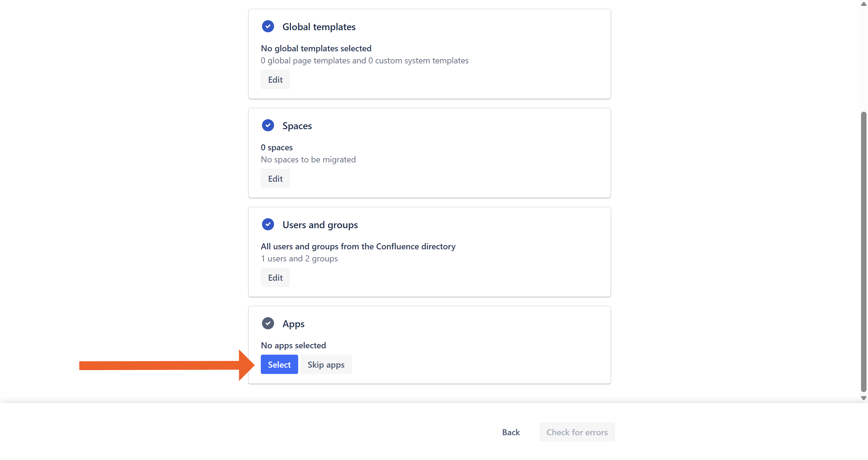Click the grey Apps checkmark icon

tap(267, 323)
